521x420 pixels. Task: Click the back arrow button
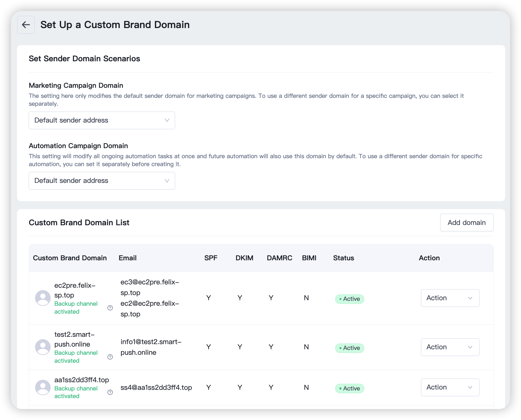click(x=26, y=25)
